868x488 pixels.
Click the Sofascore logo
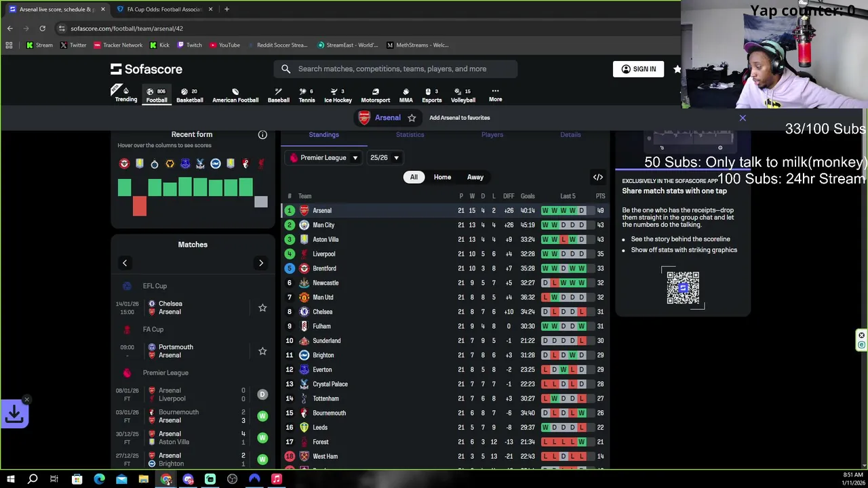[146, 69]
